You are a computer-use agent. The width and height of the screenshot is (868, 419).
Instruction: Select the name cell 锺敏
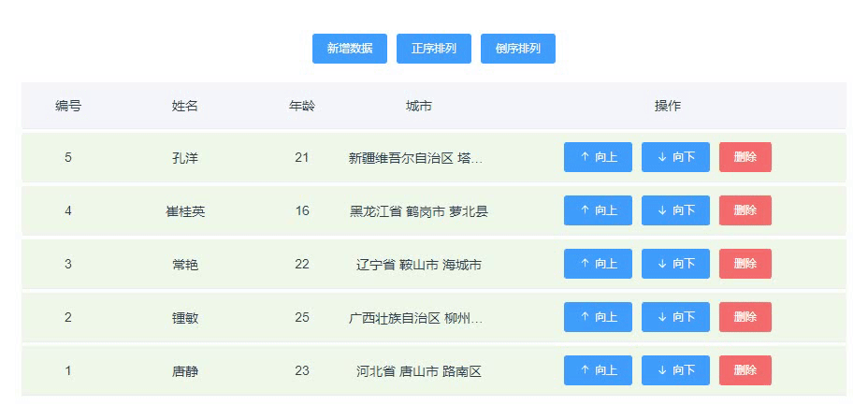pyautogui.click(x=185, y=318)
